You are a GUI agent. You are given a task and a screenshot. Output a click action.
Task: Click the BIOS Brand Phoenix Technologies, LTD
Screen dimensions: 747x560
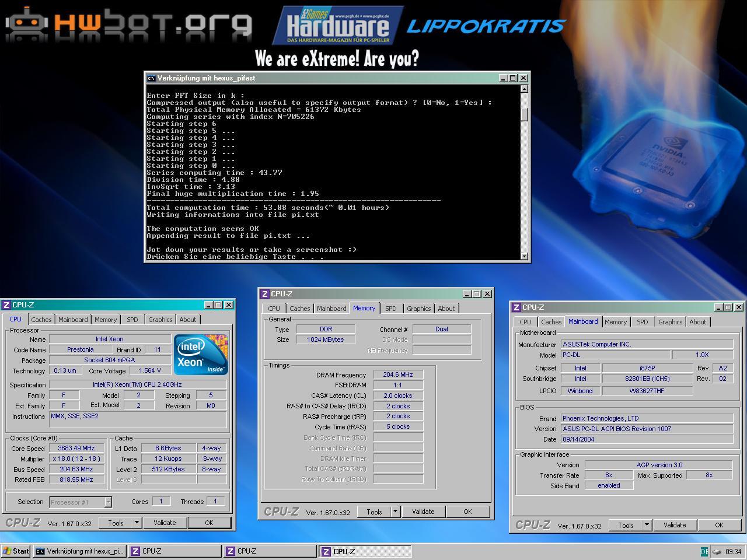click(647, 419)
